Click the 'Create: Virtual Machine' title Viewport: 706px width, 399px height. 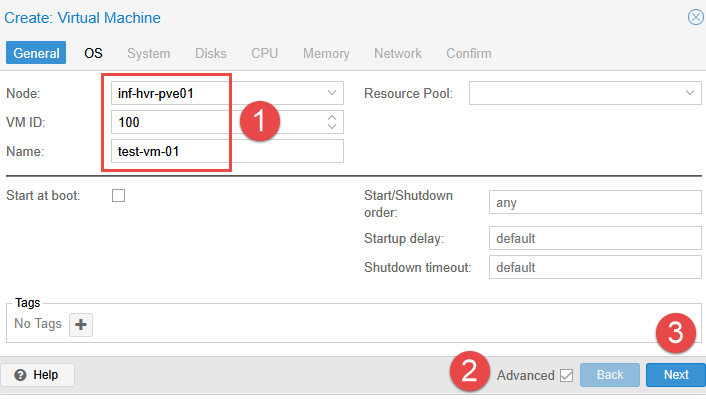[x=82, y=18]
